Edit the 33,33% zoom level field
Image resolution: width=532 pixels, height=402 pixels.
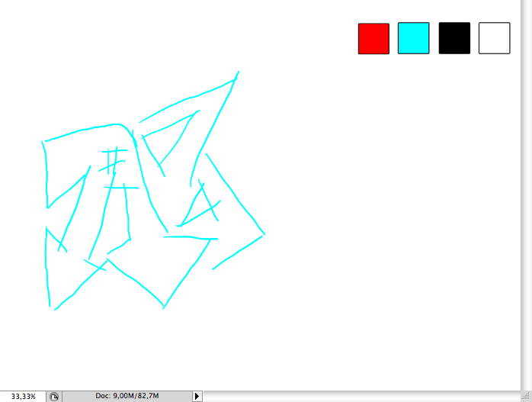(x=23, y=396)
